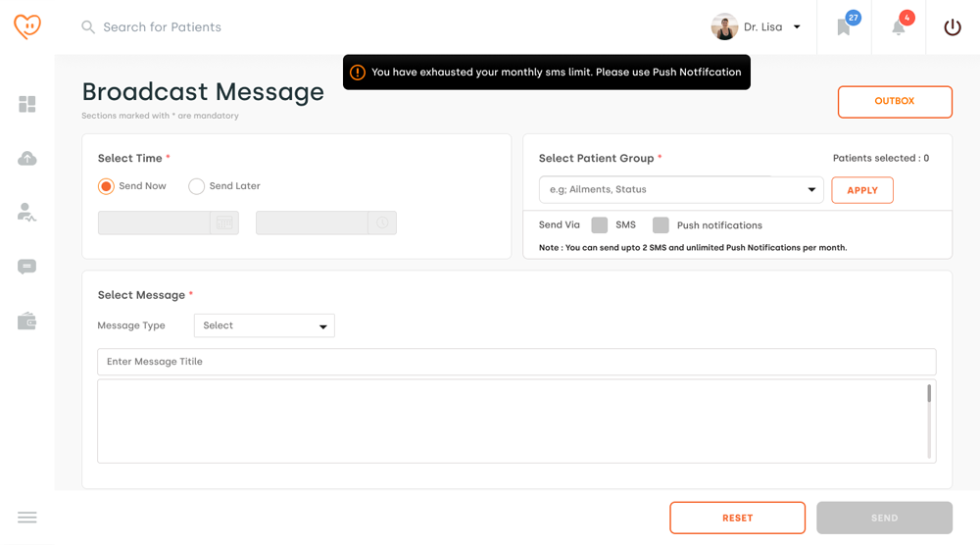
Task: Open the patient group dropdown
Action: 681,190
